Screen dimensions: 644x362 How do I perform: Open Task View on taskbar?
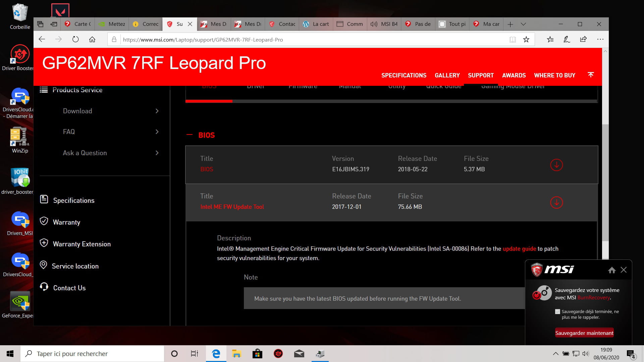[195, 354]
